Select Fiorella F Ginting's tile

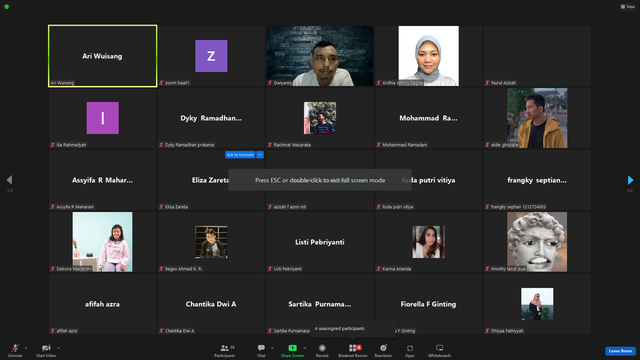[429, 304]
